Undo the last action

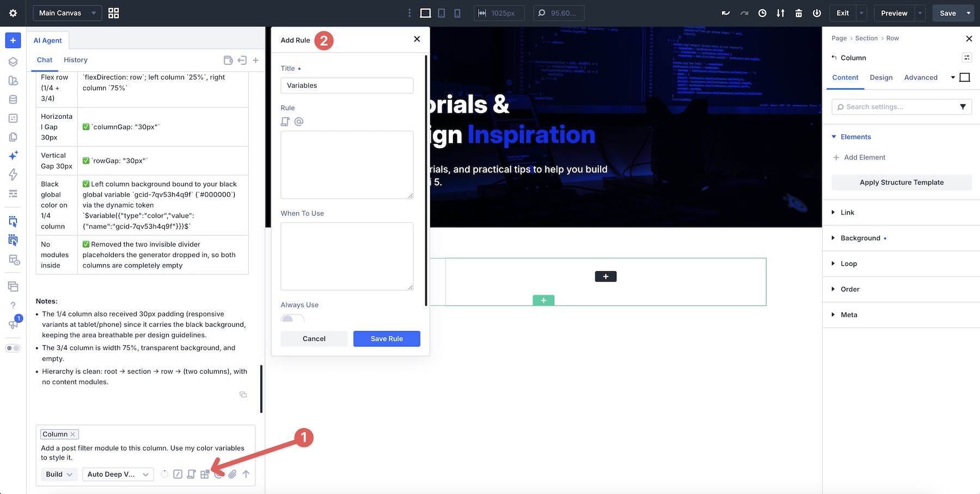tap(726, 13)
